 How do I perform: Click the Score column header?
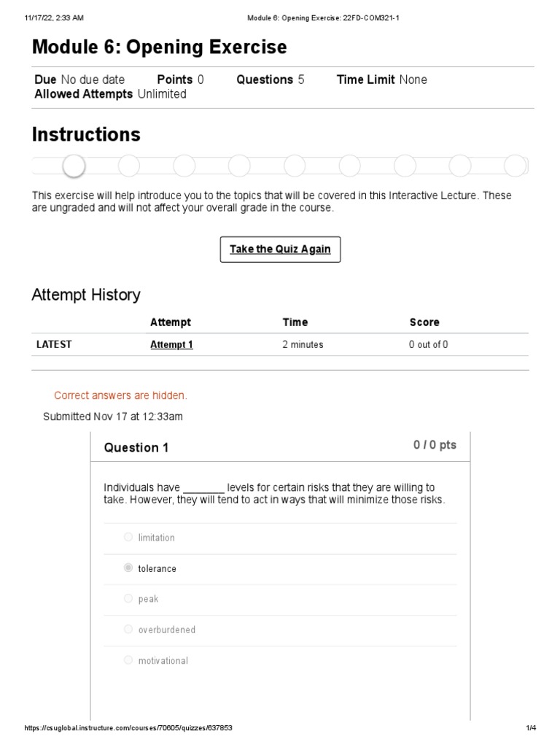coord(424,322)
